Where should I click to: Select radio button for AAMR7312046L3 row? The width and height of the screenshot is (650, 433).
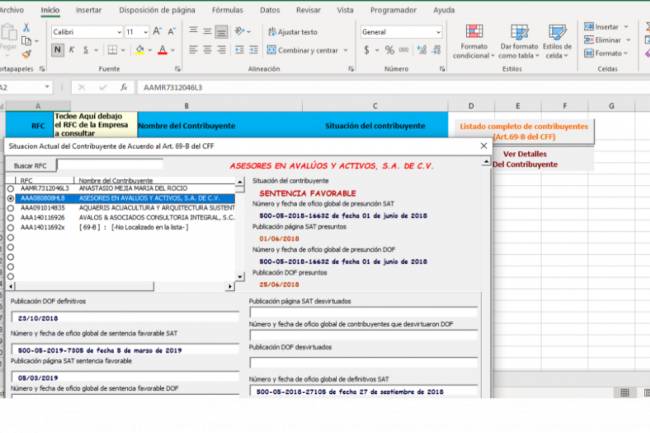(x=11, y=188)
